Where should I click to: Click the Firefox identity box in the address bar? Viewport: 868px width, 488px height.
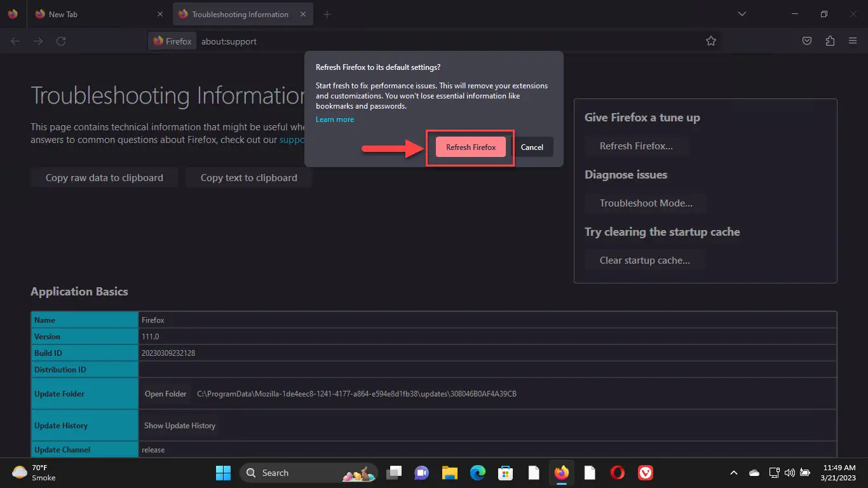point(172,41)
